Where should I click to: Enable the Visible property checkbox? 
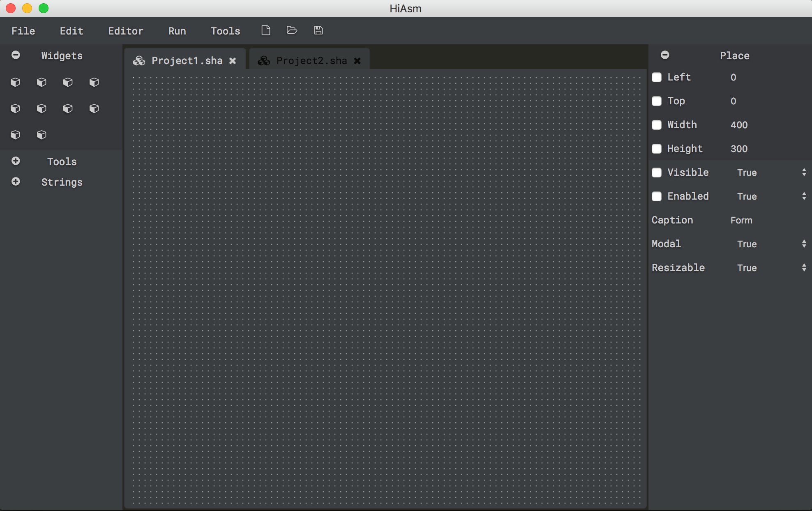[x=657, y=173]
